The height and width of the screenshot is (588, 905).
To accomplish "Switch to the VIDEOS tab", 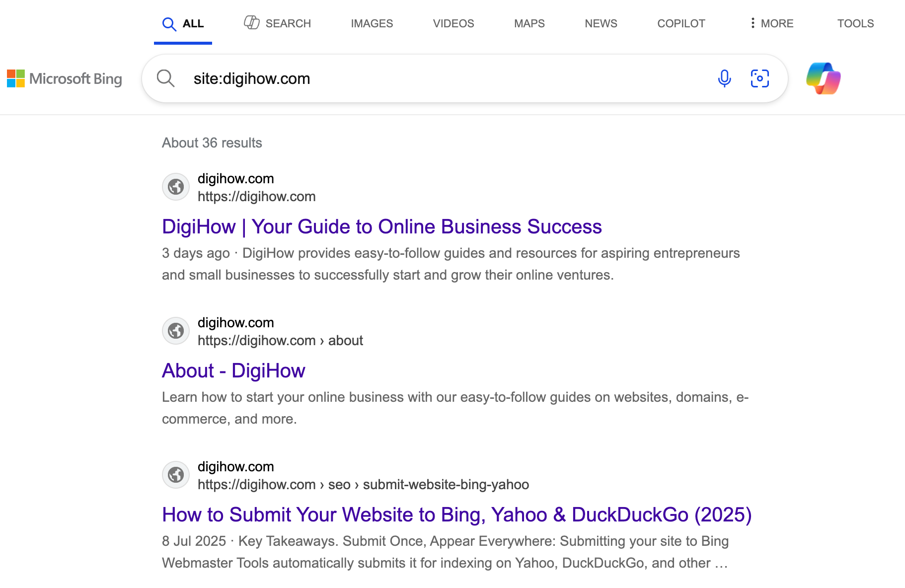I will pyautogui.click(x=453, y=23).
